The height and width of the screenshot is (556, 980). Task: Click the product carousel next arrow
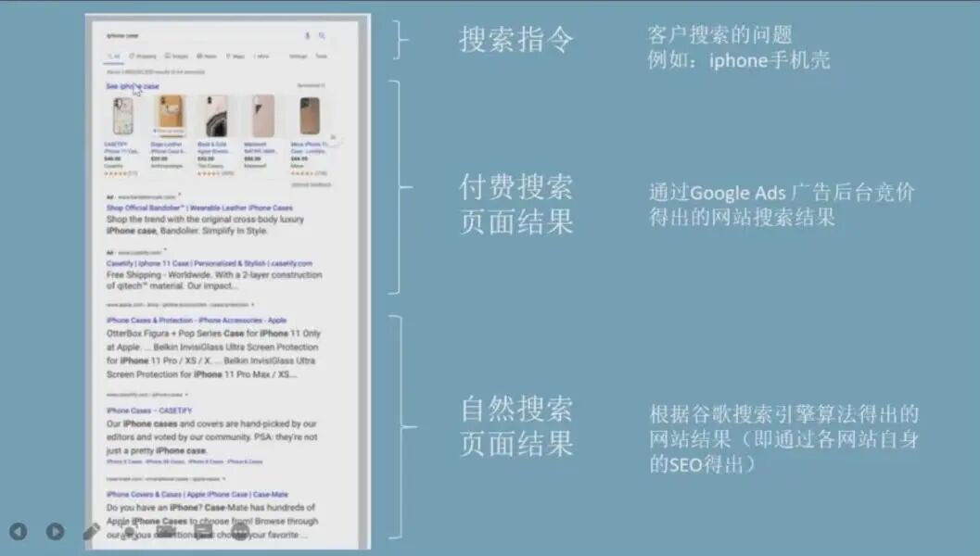coord(333,137)
